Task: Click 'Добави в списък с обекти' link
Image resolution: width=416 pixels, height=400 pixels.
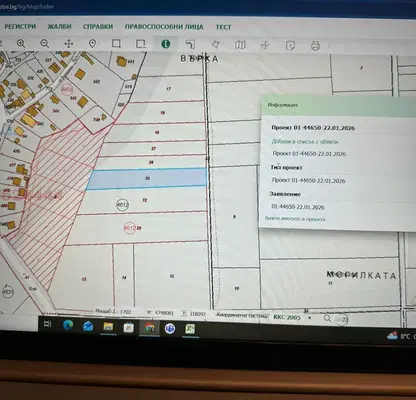Action: 305,142
